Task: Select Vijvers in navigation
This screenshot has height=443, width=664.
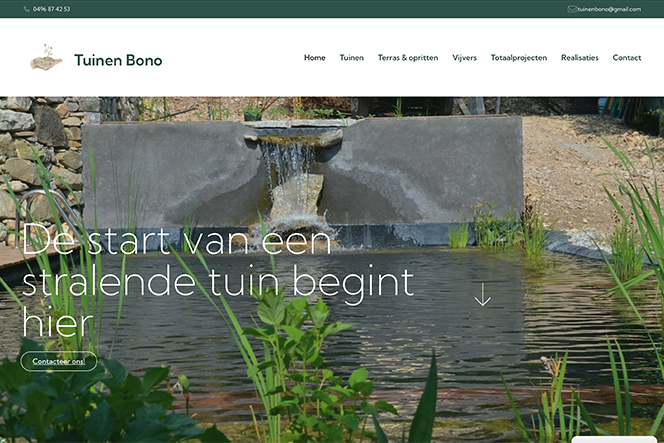Action: tap(464, 58)
